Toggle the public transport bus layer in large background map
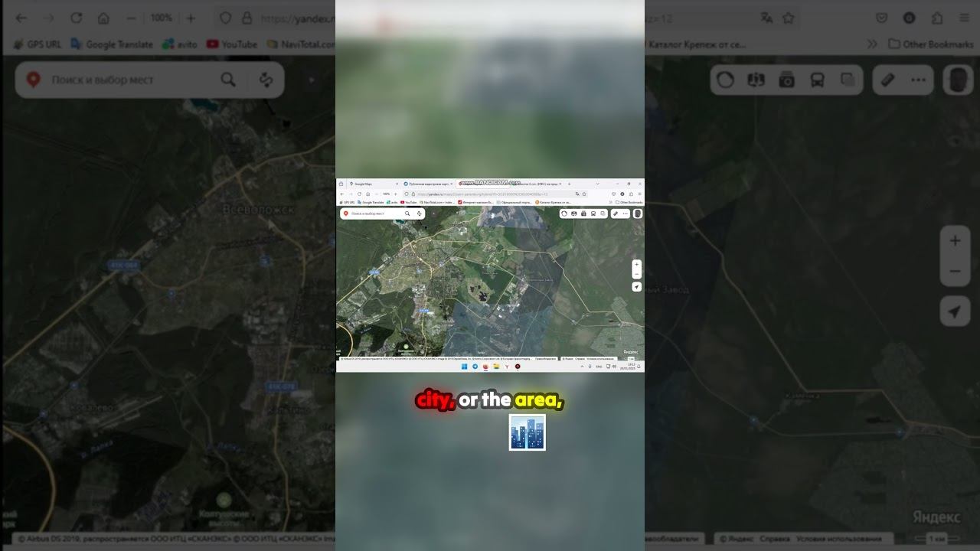The image size is (980, 551). [817, 80]
